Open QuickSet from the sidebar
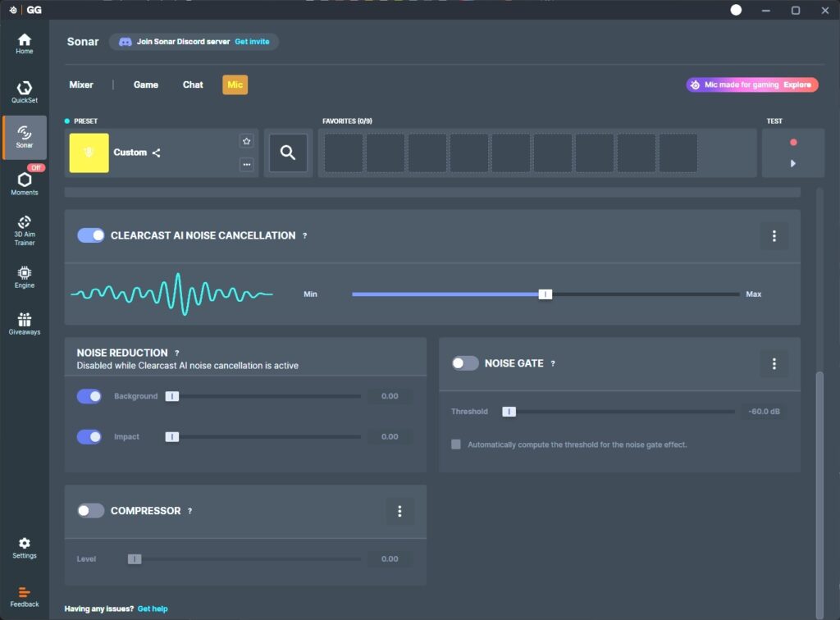The image size is (840, 620). (24, 92)
